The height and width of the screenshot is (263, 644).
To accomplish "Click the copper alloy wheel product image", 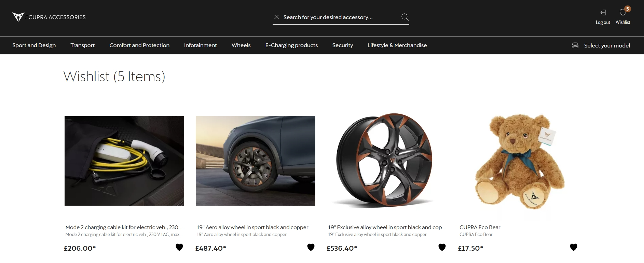I will [x=384, y=161].
